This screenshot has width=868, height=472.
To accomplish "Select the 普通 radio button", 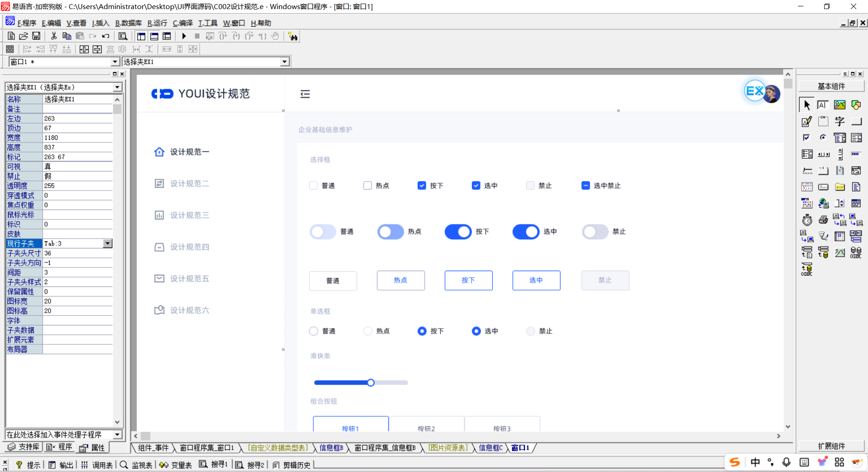I will pos(314,331).
